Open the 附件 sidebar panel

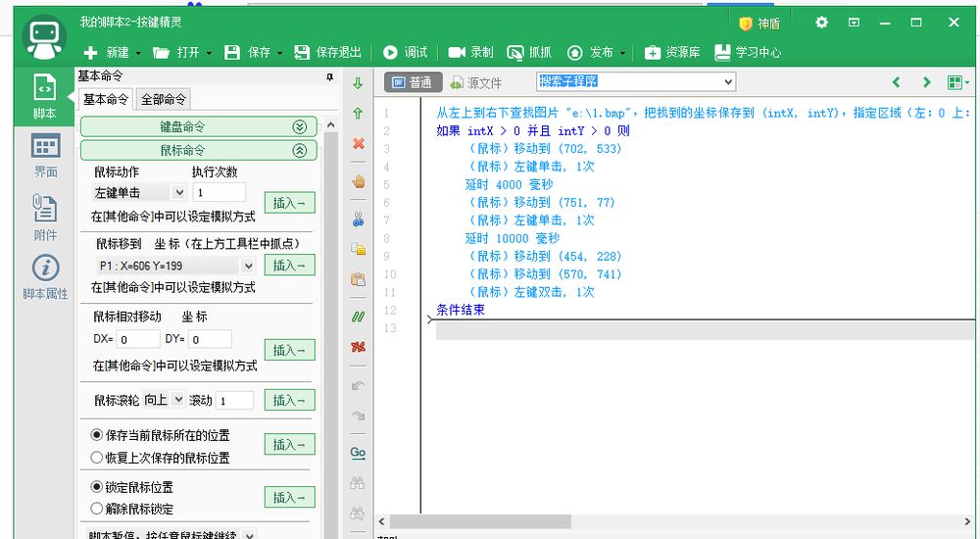point(45,217)
